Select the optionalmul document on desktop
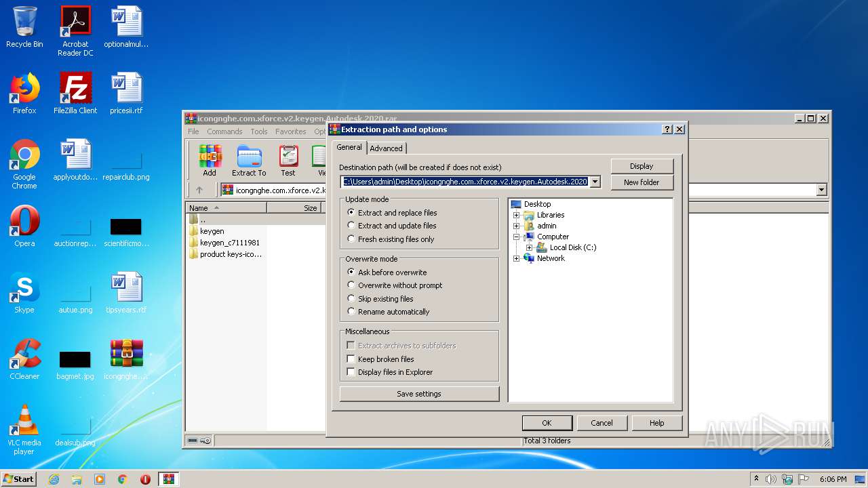Image resolution: width=868 pixels, height=488 pixels. pos(126,27)
